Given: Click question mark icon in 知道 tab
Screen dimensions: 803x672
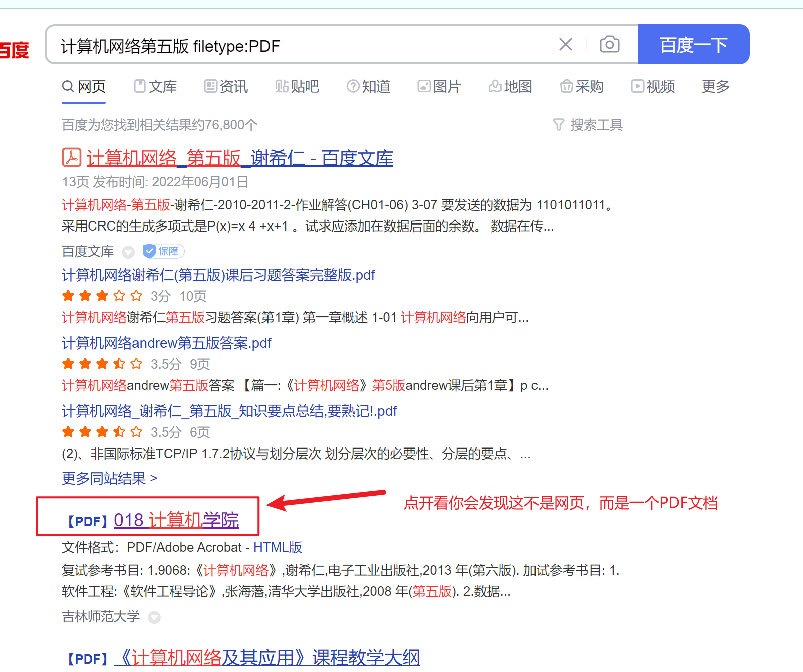Looking at the screenshot, I should [353, 86].
